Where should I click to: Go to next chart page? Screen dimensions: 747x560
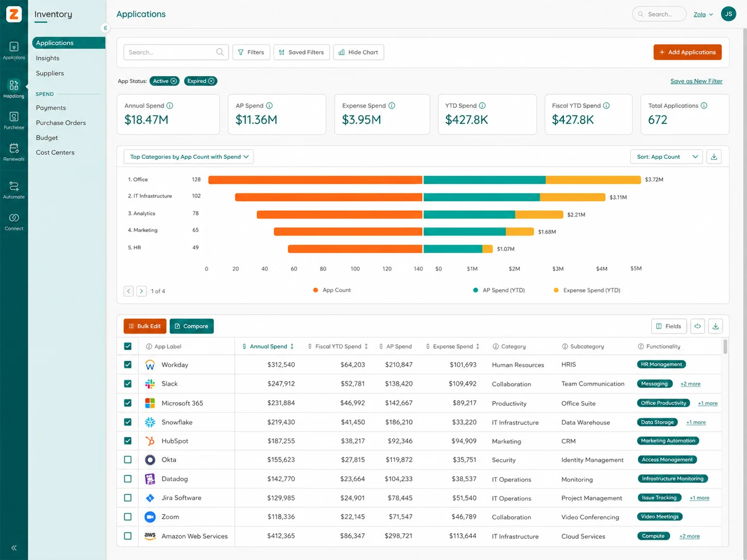click(141, 291)
